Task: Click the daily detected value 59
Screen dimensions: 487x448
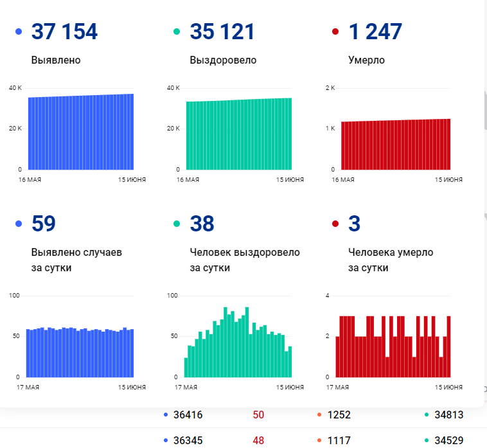Action: 44,224
